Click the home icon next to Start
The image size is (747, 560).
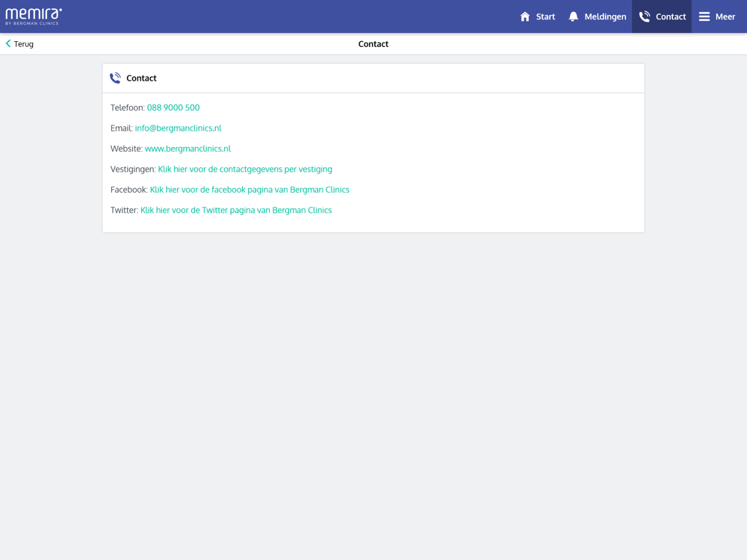[525, 16]
